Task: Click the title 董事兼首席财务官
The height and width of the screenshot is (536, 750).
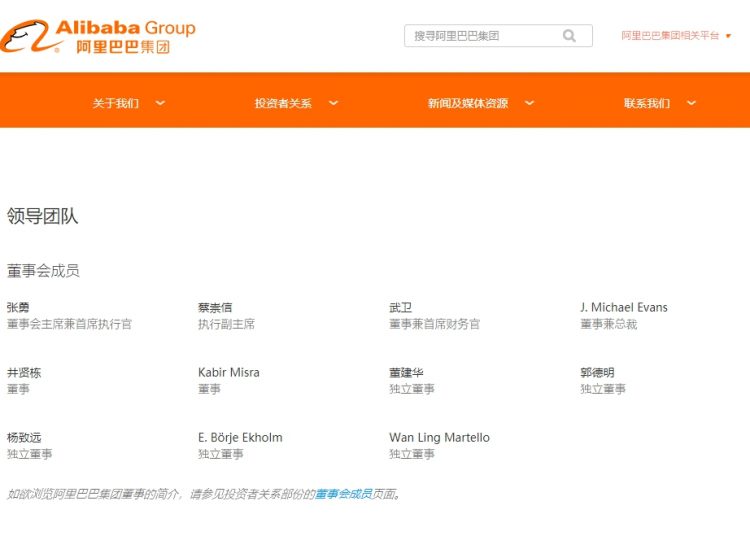Action: [x=435, y=324]
